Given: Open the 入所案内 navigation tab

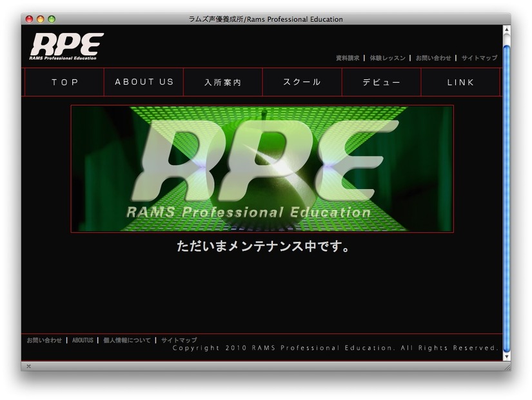Looking at the screenshot, I should [x=223, y=82].
